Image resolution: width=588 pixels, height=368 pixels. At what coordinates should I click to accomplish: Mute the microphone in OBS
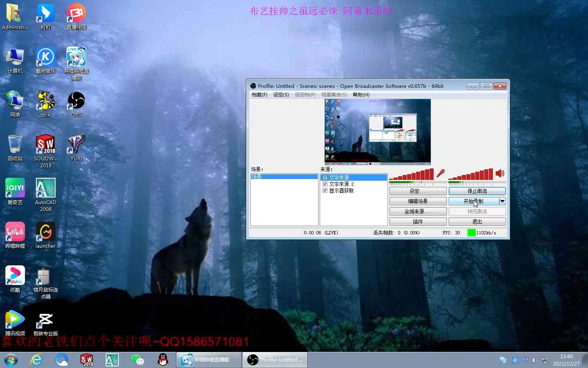coord(441,173)
